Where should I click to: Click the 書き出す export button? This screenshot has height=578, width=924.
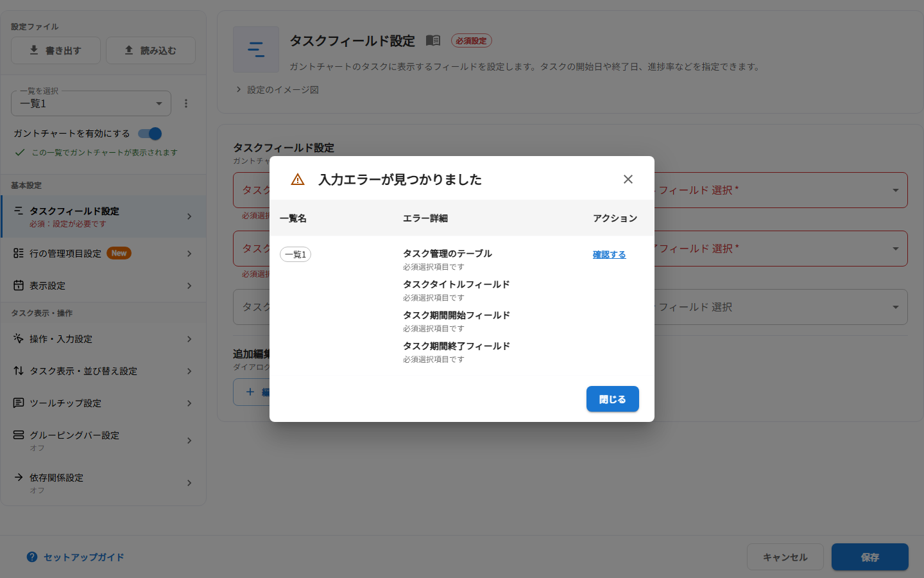[56, 50]
